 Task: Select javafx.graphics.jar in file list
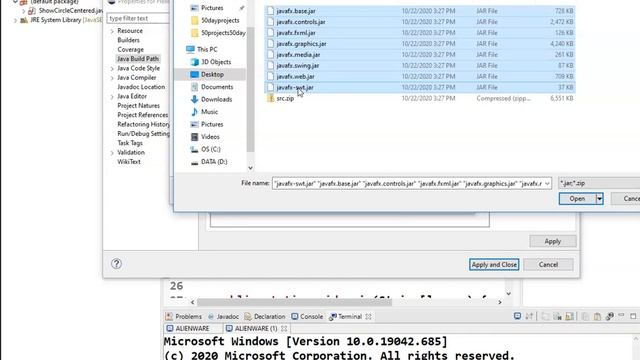click(x=419, y=44)
